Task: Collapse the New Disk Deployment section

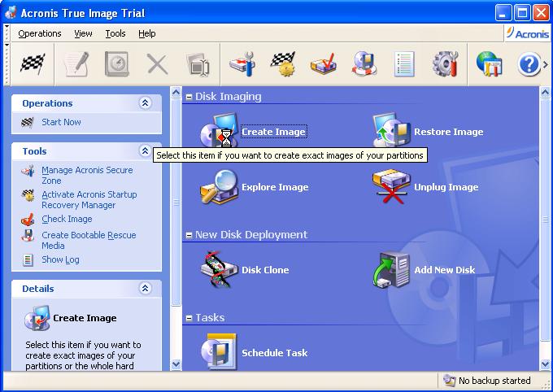Action: click(x=189, y=235)
